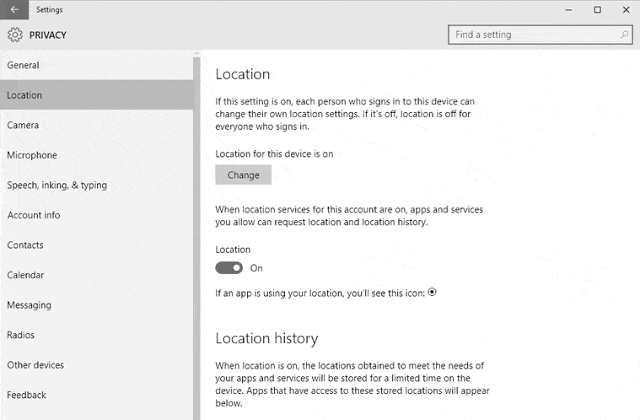Click the Location history heading
The image size is (640, 420).
pyautogui.click(x=267, y=338)
